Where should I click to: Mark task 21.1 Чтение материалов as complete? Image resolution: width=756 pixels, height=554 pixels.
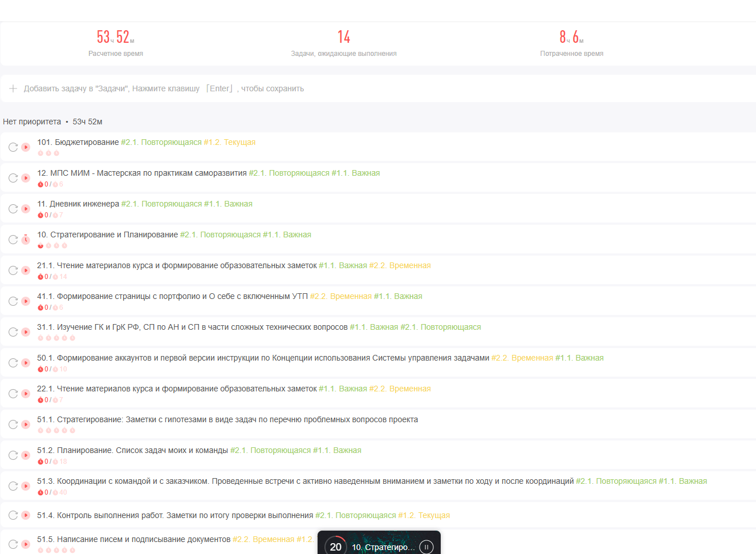coord(13,270)
